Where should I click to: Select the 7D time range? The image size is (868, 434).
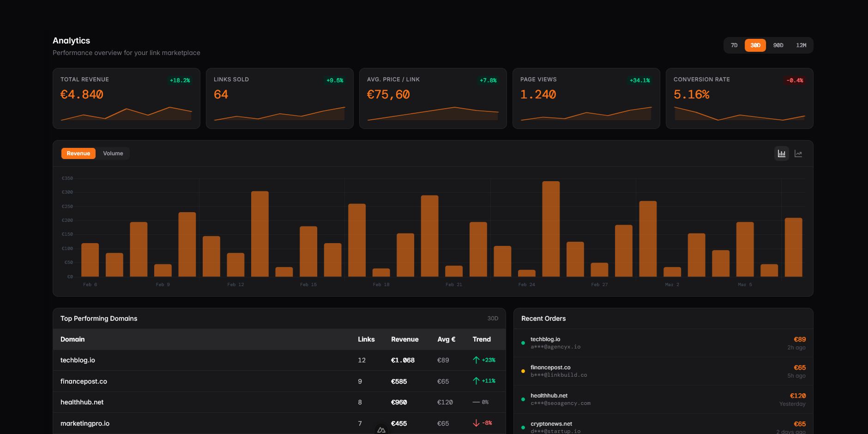click(x=734, y=45)
